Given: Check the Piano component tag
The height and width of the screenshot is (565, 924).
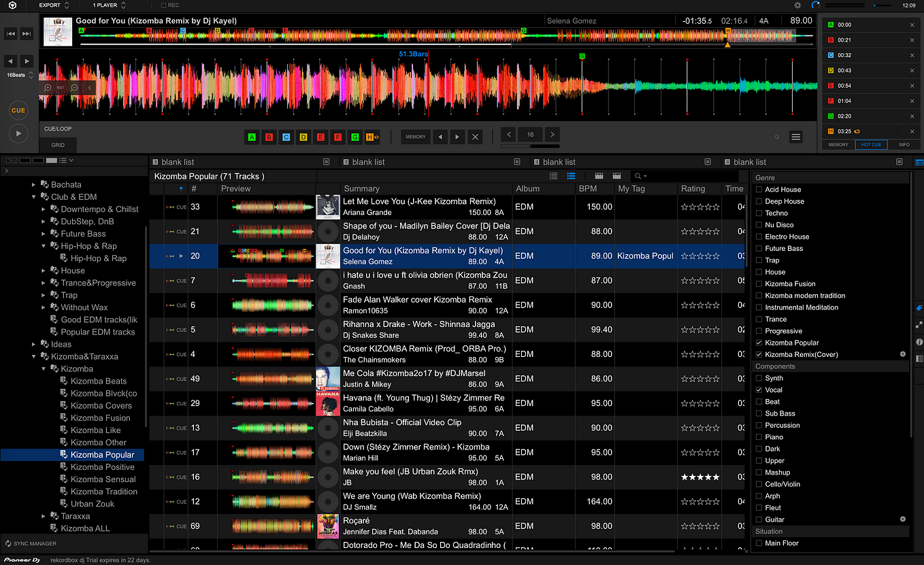Looking at the screenshot, I should tap(759, 437).
